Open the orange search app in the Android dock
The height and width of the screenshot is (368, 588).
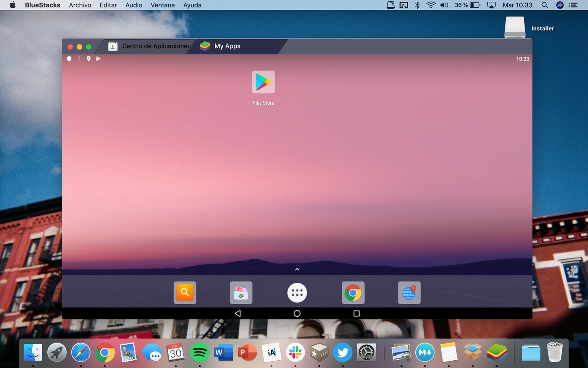pyautogui.click(x=185, y=293)
